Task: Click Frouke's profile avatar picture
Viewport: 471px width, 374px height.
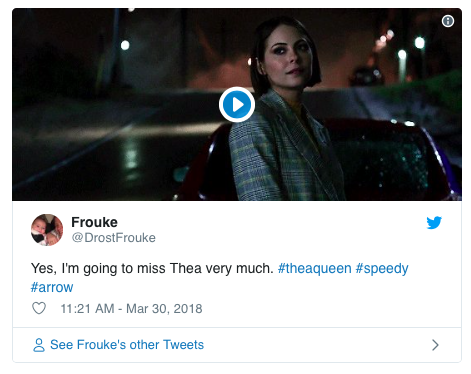Action: (47, 230)
